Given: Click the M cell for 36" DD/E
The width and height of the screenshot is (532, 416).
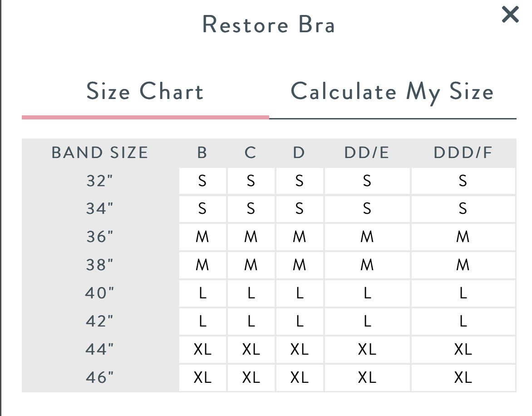Looking at the screenshot, I should (367, 237).
